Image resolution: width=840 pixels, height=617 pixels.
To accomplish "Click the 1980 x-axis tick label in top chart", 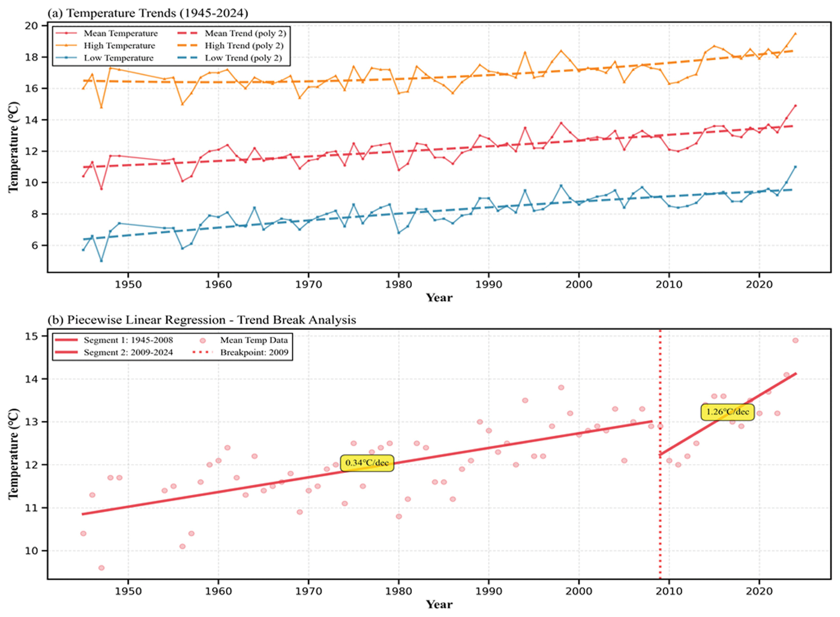I will click(399, 285).
